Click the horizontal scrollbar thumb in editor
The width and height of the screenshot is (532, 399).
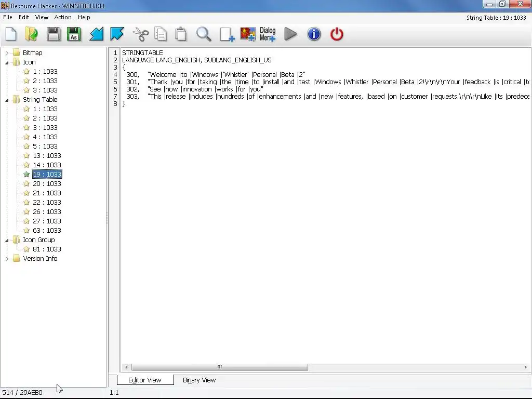tap(220, 367)
